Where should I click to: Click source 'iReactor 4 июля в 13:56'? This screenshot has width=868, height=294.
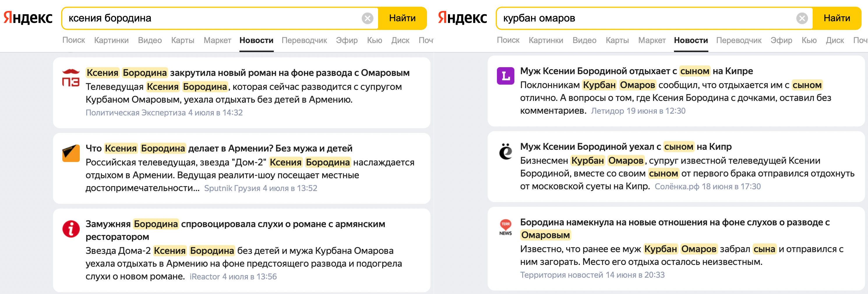click(x=233, y=277)
